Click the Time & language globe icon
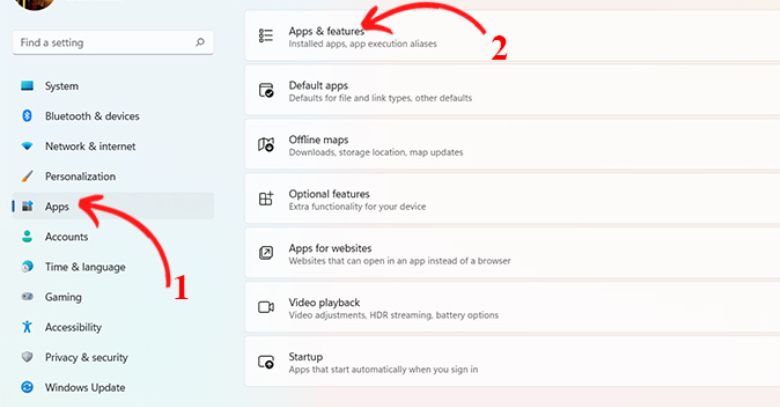 click(27, 267)
